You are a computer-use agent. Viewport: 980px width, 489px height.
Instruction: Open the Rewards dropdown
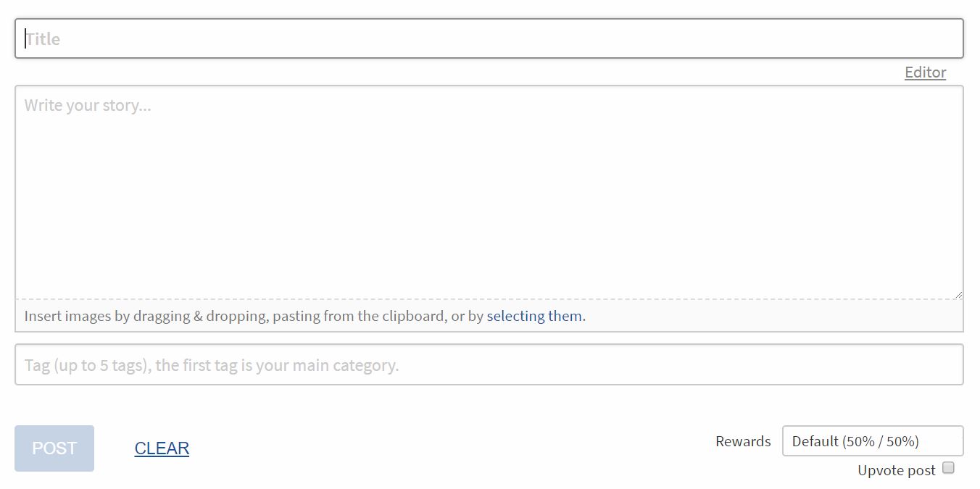pyautogui.click(x=873, y=441)
